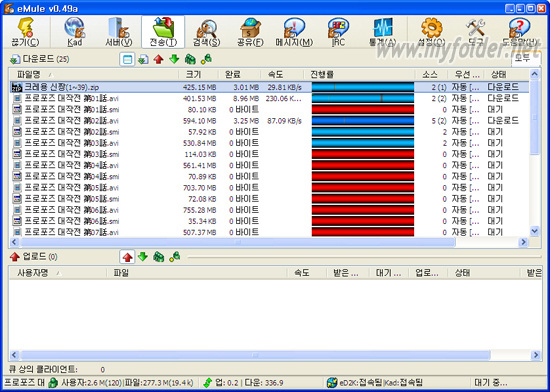Open the 메시지(M) messages icon
The height and width of the screenshot is (392, 550).
[294, 32]
